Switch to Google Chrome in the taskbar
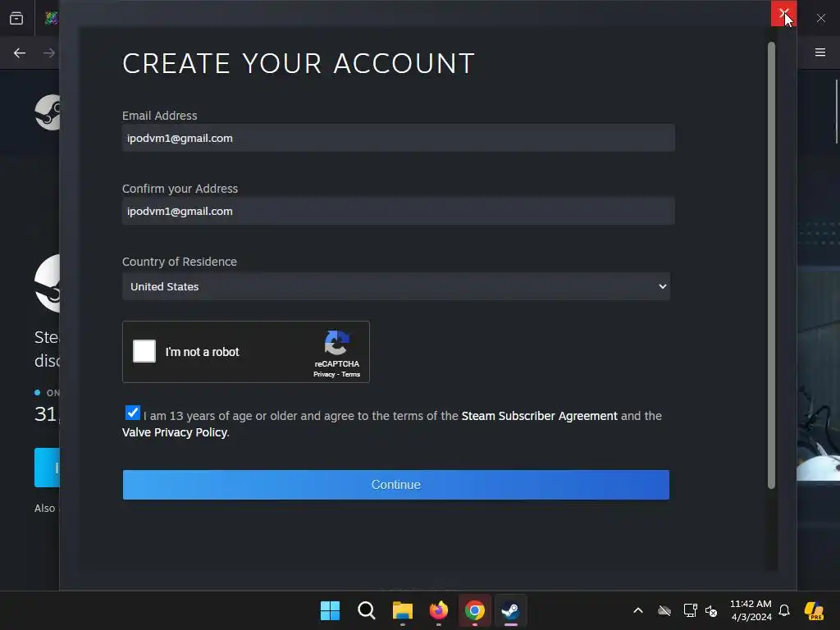Viewport: 840px width, 630px height. [x=475, y=610]
